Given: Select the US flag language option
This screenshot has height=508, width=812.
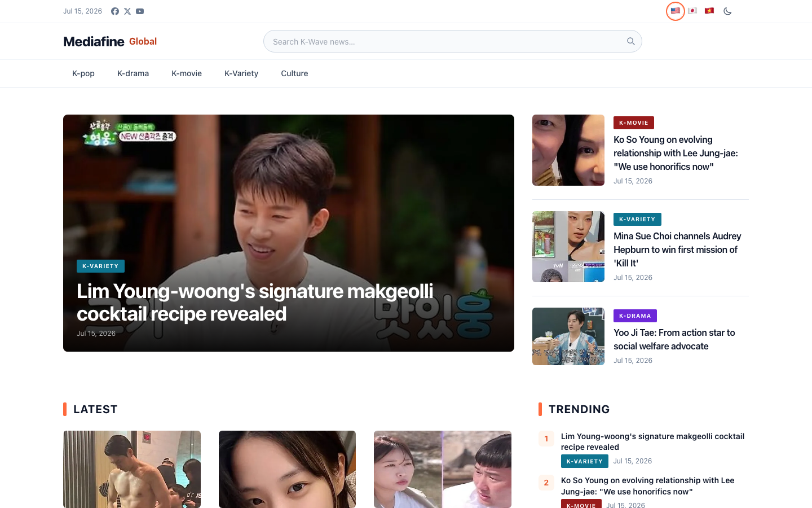Looking at the screenshot, I should pos(676,11).
